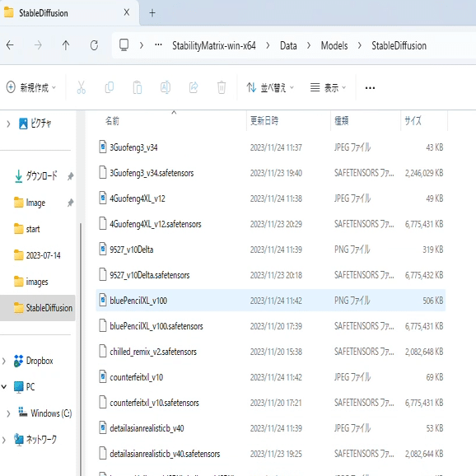476x476 pixels.
Task: Open the toolbar three-dots more menu
Action: pos(370,88)
